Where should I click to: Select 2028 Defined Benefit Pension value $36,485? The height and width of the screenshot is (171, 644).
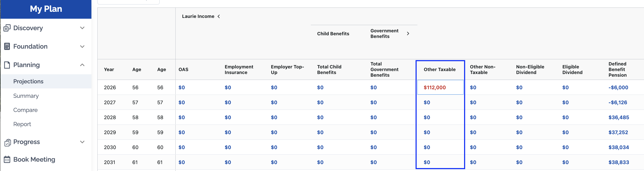click(x=619, y=117)
